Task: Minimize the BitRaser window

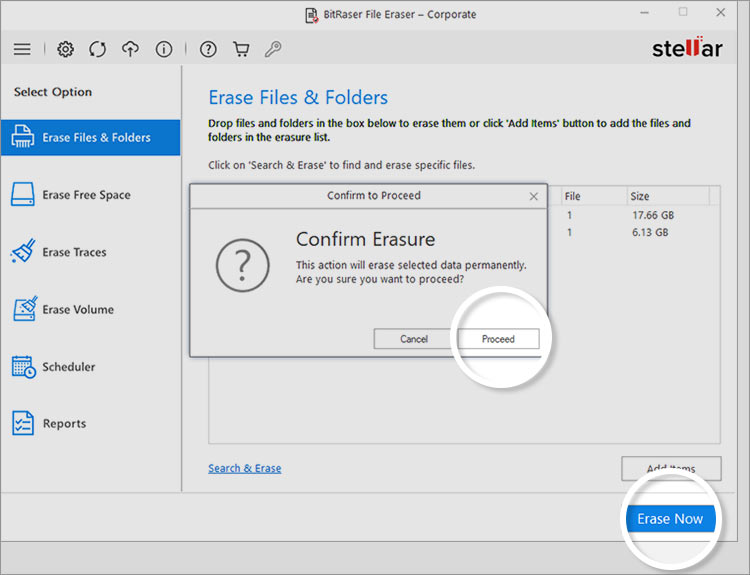Action: tap(645, 13)
